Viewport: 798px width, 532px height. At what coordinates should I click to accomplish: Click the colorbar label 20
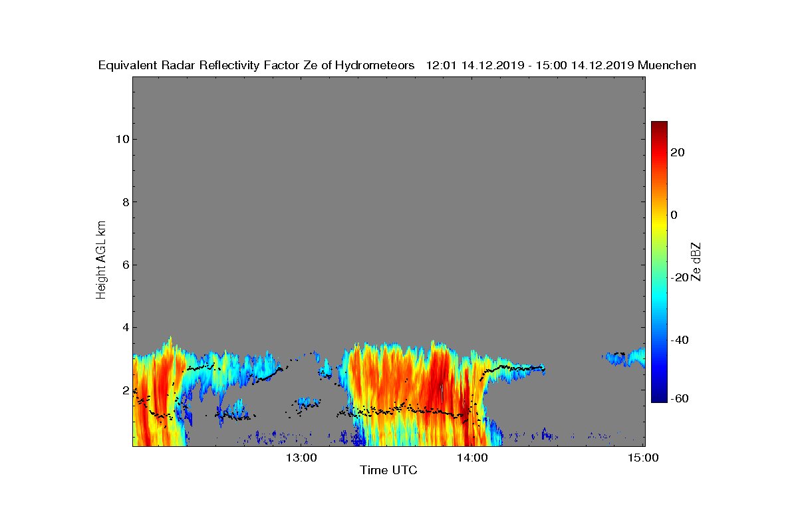678,152
